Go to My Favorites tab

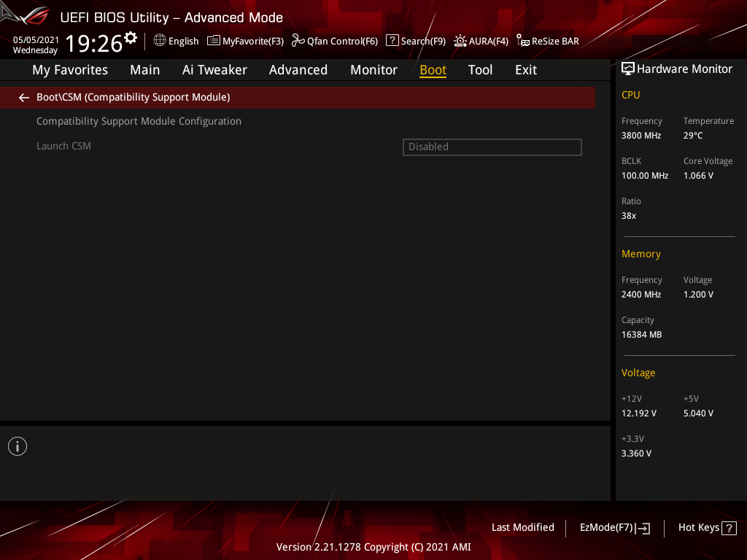[70, 70]
